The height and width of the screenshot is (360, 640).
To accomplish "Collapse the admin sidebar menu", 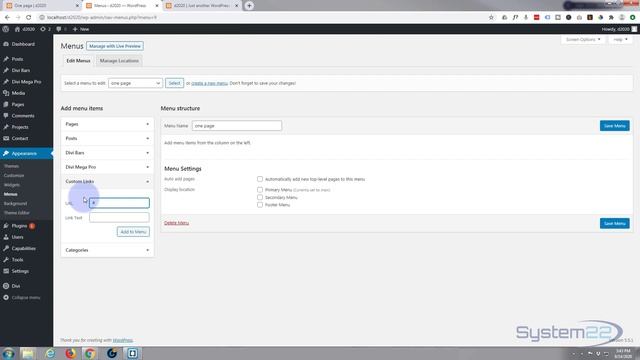I will [26, 298].
